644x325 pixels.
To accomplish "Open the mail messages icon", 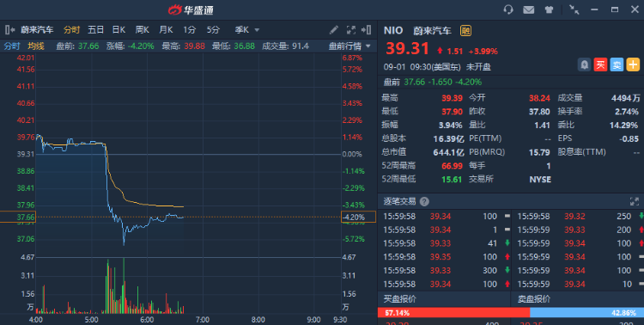I will 529,9.
